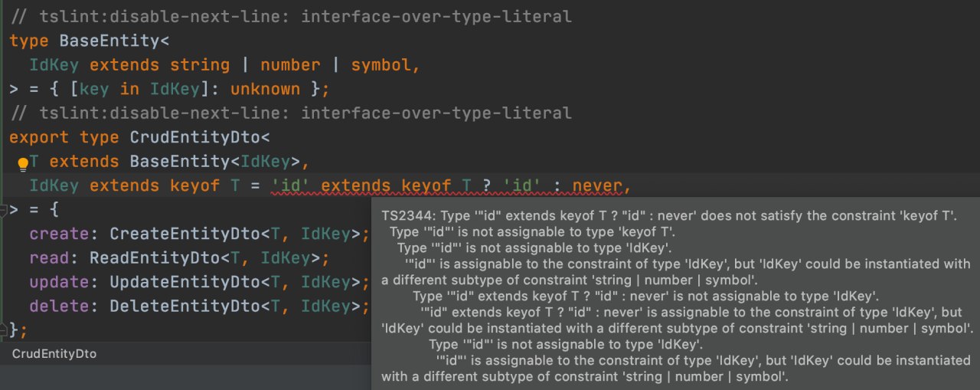
Task: Click 'T extends BaseEntity<IdKey>' line
Action: pos(168,162)
